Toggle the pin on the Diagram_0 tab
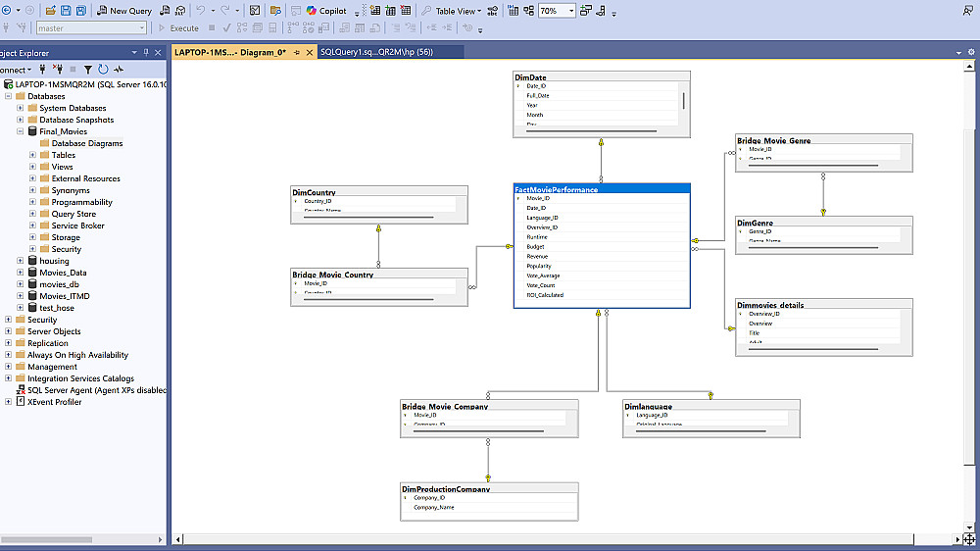 297,52
